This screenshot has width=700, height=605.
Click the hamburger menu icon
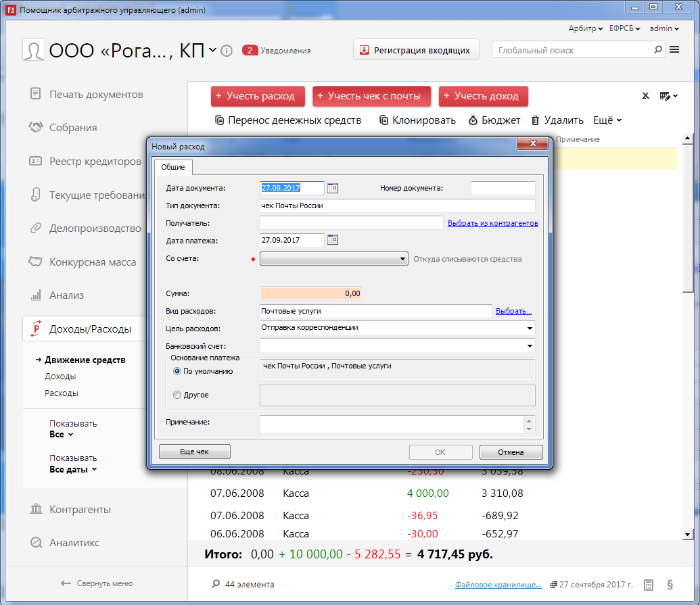tap(674, 50)
